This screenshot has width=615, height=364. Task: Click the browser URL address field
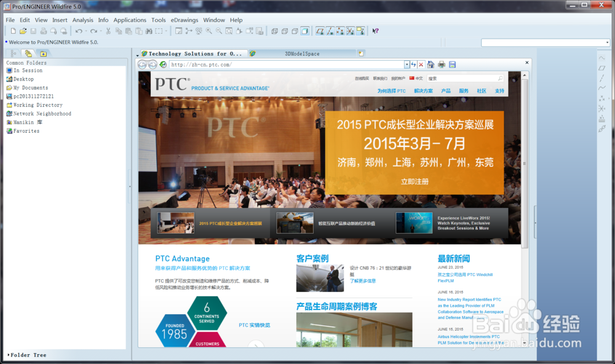pos(287,65)
